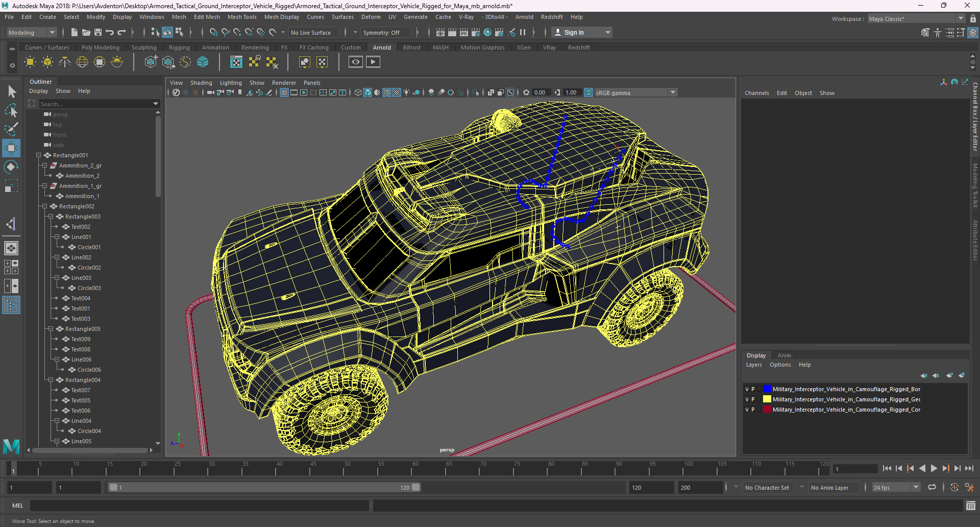Open the Modeling menu set dropdown
This screenshot has width=980, height=527.
tap(32, 32)
